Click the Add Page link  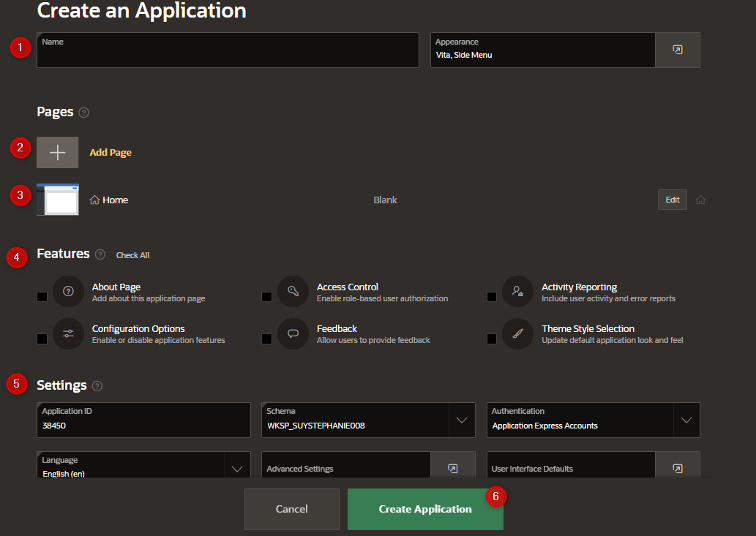[x=111, y=153]
